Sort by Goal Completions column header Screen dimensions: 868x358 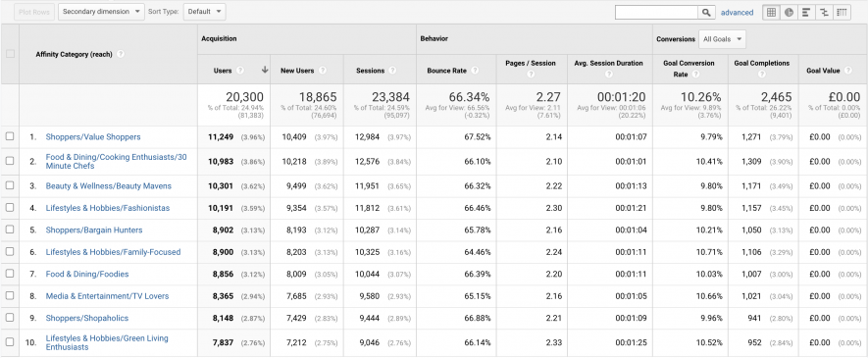762,63
